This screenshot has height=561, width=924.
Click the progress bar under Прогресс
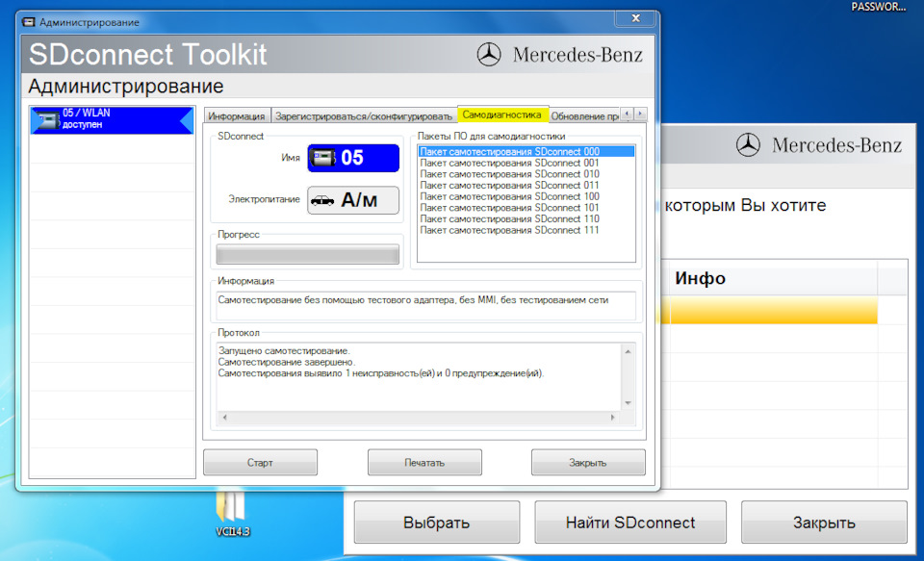[308, 255]
